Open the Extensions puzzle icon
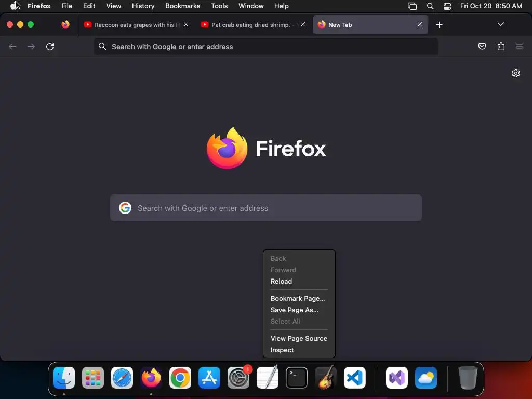Screen dimensions: 532x399 point(501,46)
